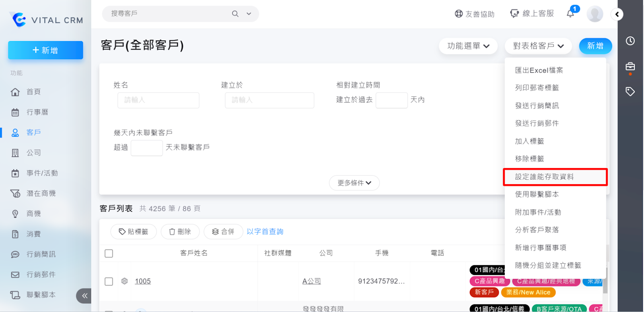Click the user avatar icon

594,14
